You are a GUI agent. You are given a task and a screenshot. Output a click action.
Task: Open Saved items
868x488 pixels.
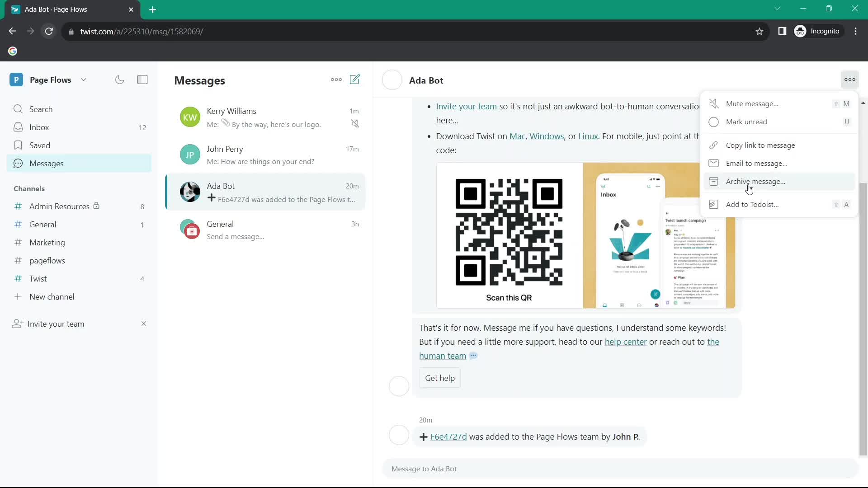tap(79, 145)
